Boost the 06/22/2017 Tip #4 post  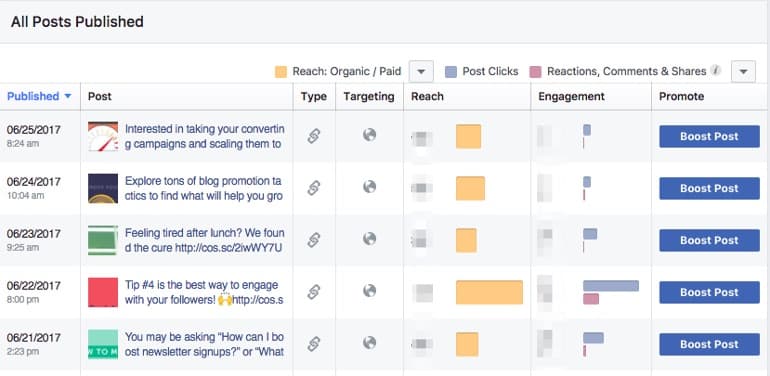[x=709, y=293]
